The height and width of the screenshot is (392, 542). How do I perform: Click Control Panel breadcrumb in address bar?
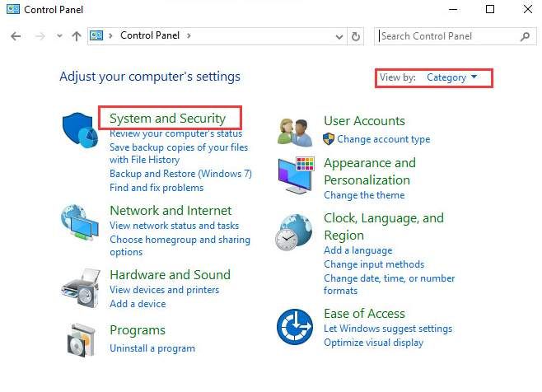pyautogui.click(x=152, y=36)
